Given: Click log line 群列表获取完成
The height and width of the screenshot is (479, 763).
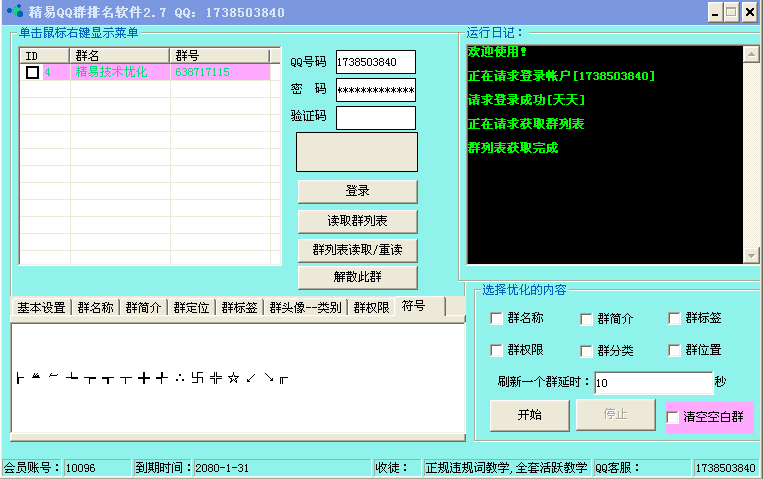Looking at the screenshot, I should [x=513, y=148].
